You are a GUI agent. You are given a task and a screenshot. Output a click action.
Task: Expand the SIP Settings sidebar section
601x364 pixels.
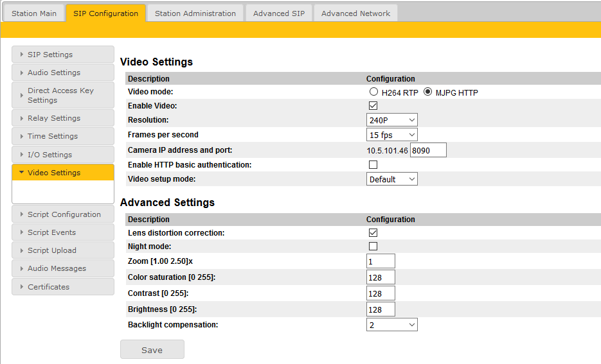coord(62,55)
